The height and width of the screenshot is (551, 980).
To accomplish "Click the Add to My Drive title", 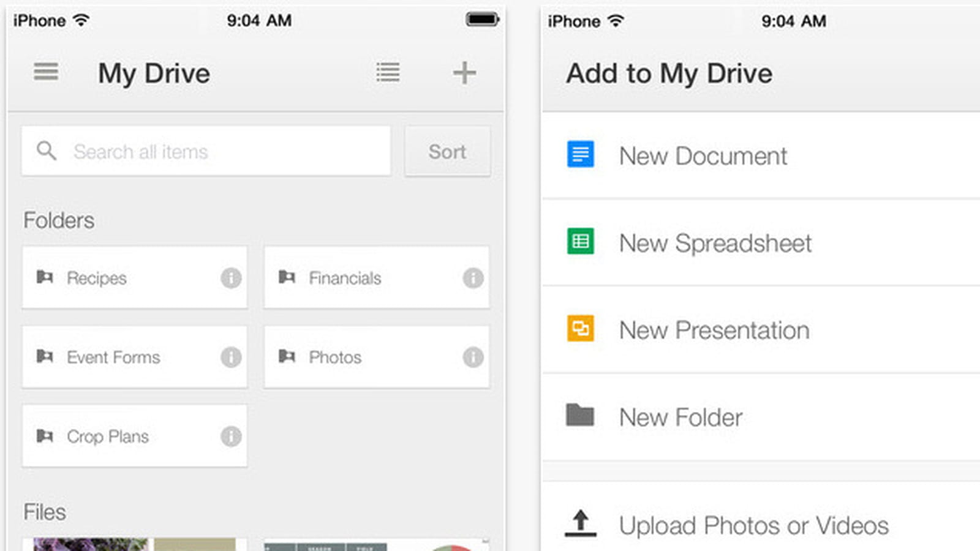I will tap(669, 73).
